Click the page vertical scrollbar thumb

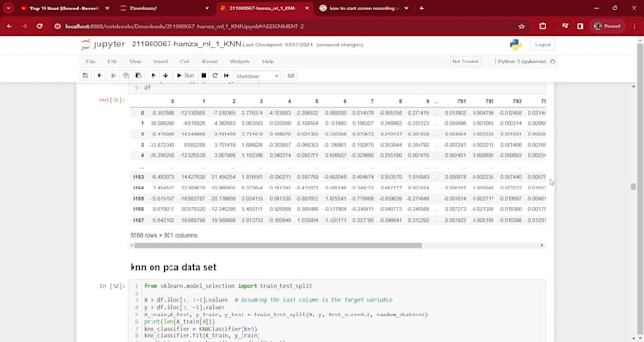coord(633,187)
